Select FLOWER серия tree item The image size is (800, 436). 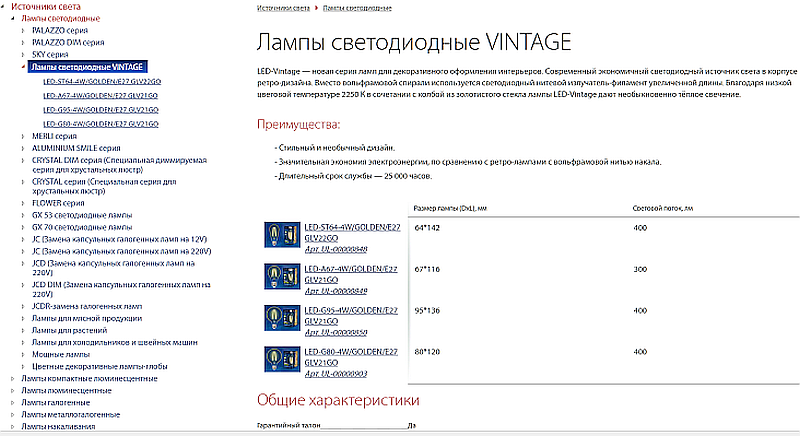[x=58, y=203]
